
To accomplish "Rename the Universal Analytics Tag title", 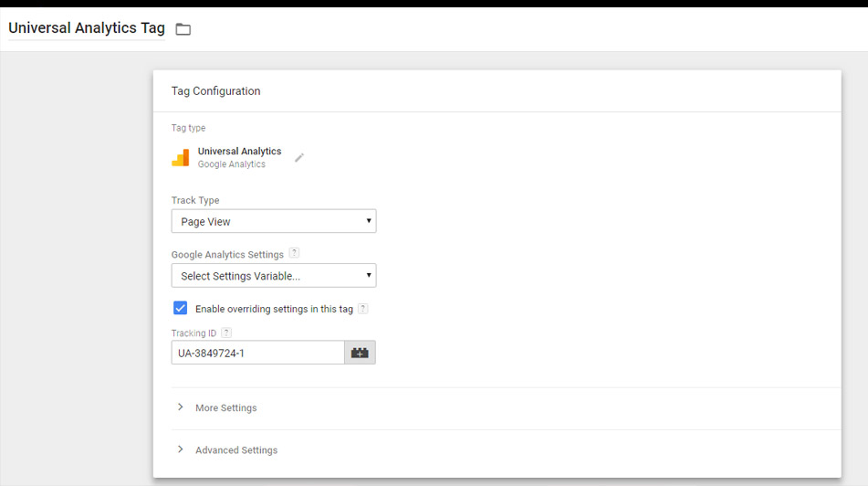I will [x=87, y=27].
